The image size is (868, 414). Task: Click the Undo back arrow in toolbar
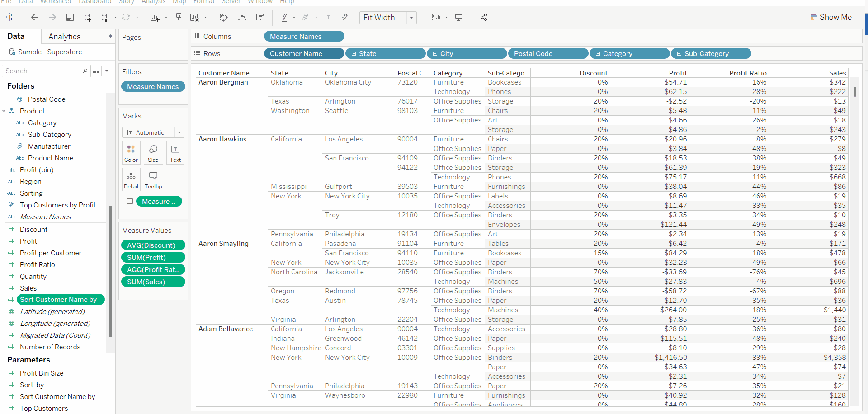tap(35, 17)
